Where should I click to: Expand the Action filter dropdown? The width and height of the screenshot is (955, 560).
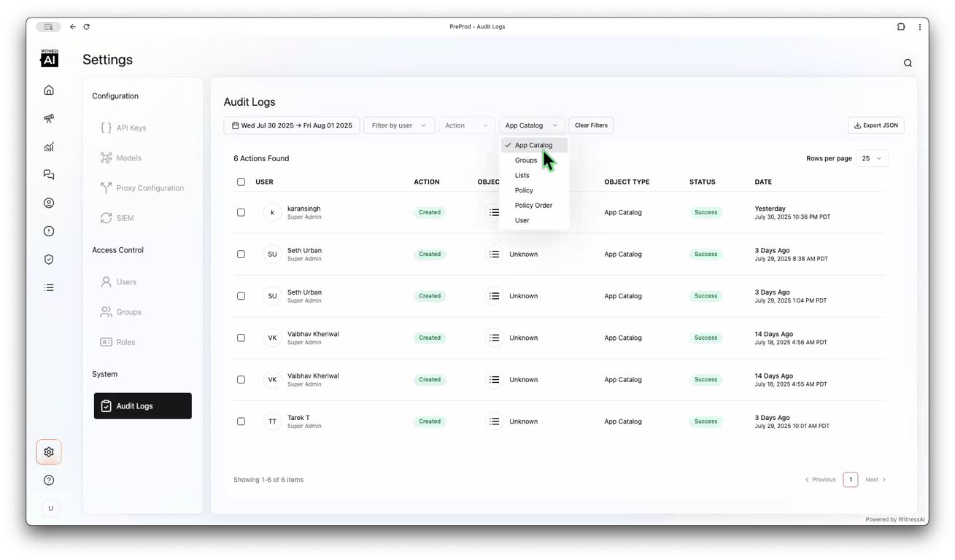click(467, 125)
